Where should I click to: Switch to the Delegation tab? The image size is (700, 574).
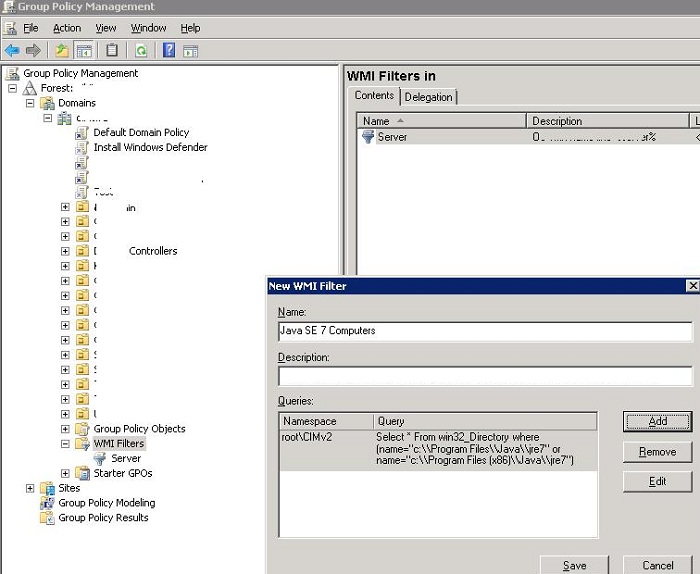pos(429,97)
